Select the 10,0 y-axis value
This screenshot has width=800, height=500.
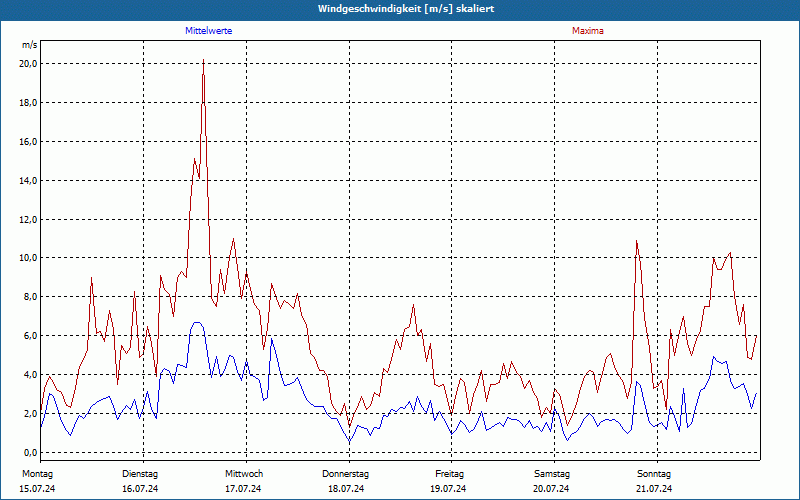tap(28, 258)
